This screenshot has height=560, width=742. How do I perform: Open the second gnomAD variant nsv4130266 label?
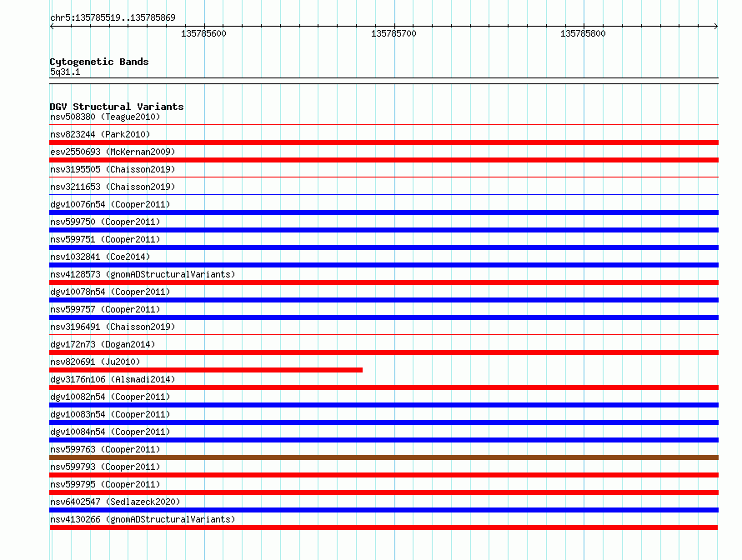(x=143, y=519)
